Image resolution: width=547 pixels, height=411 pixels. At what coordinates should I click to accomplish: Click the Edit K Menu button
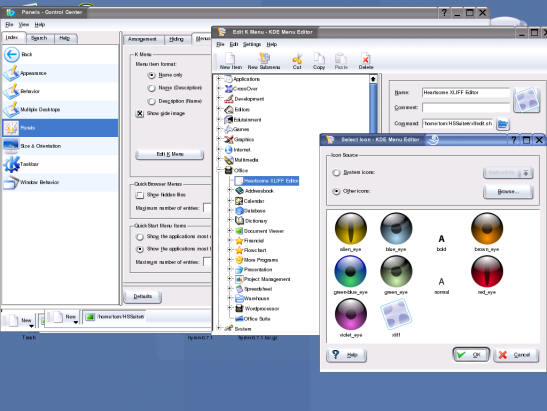pyautogui.click(x=170, y=154)
